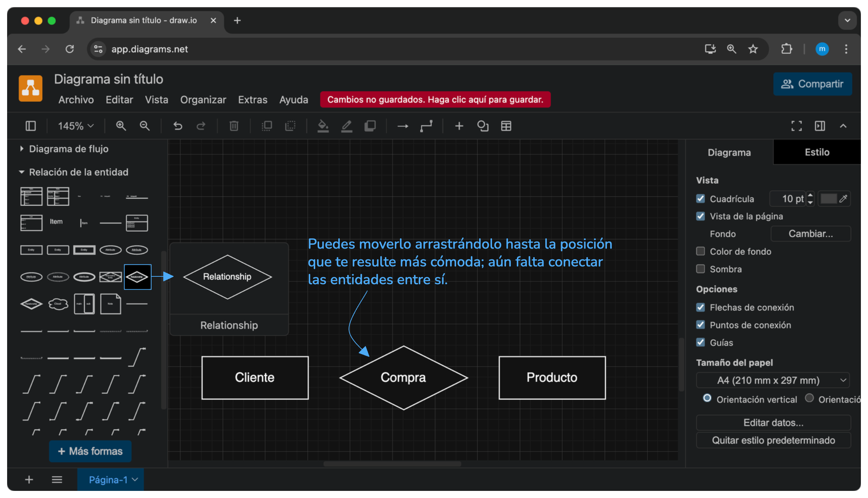Screen dimensions: 868x498
Task: Click the Más formas button
Action: [x=90, y=451]
